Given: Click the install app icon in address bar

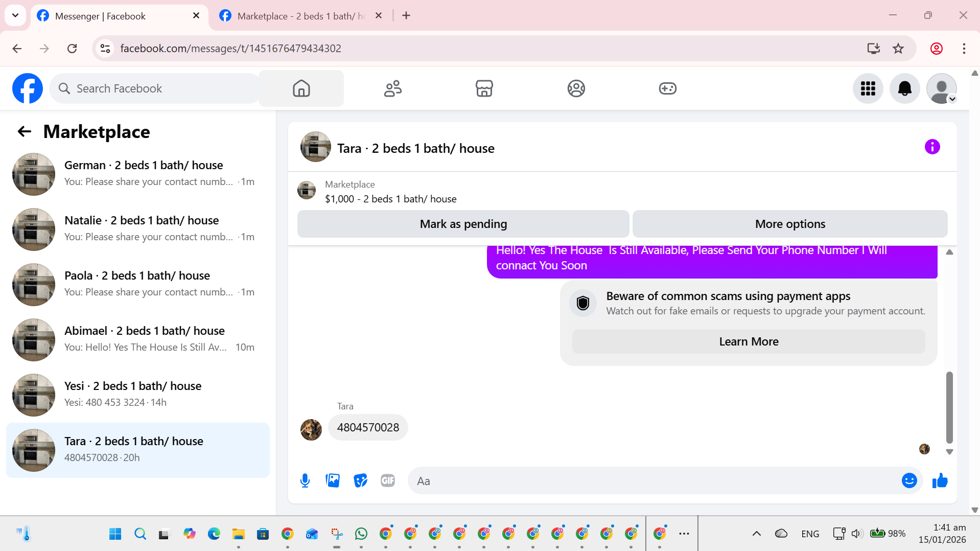Looking at the screenshot, I should pos(874,49).
